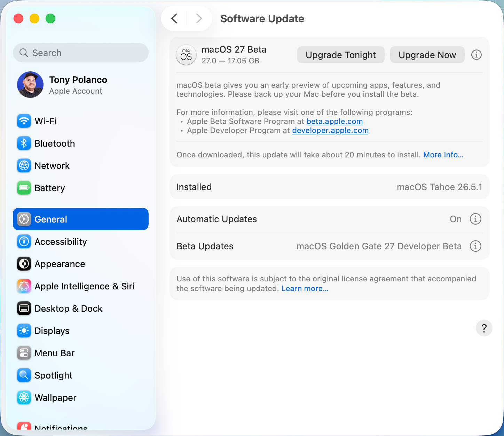Image resolution: width=504 pixels, height=436 pixels.
Task: Click the red close window button
Action: 18,18
